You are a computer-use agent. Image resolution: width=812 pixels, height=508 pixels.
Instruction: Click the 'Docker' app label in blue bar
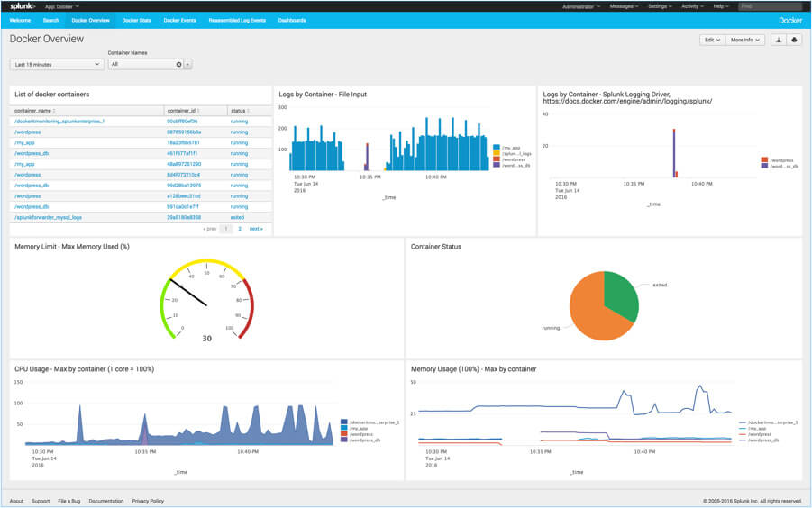coord(790,20)
